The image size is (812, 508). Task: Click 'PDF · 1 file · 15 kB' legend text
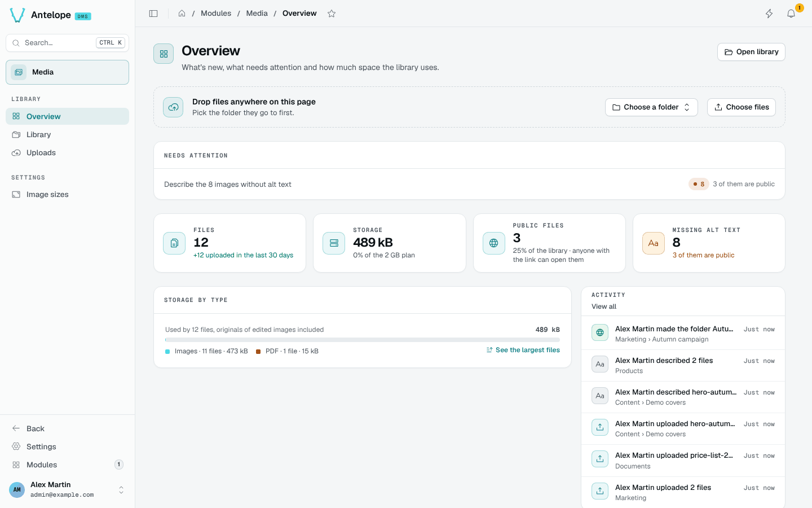292,351
